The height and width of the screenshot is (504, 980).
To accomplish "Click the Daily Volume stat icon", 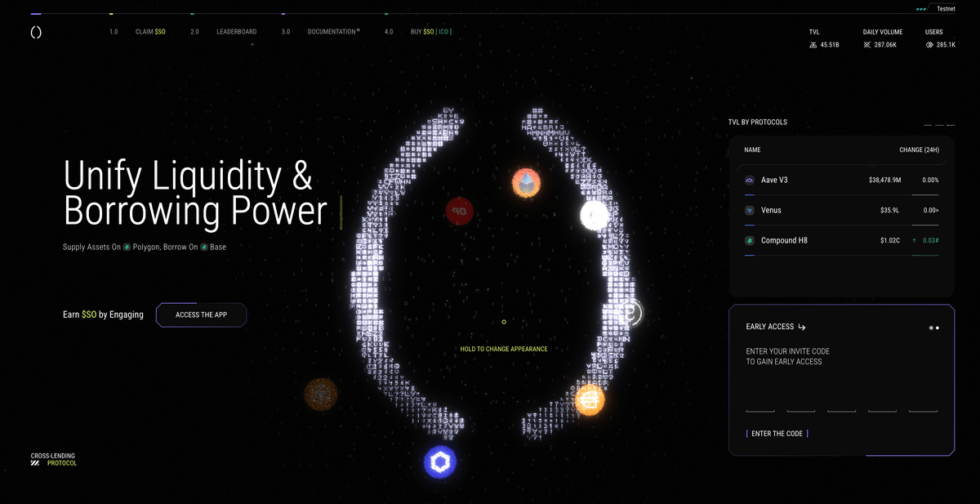I will 867,45.
